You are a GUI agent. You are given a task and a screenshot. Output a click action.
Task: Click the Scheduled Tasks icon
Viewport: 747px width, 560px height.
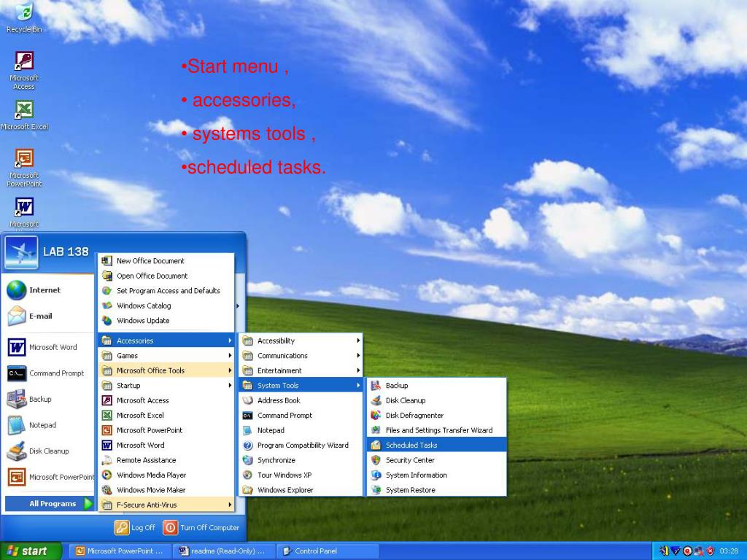tap(376, 446)
